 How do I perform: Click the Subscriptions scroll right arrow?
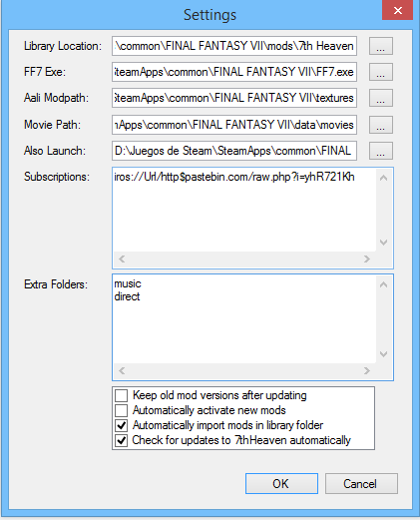pyautogui.click(x=367, y=259)
